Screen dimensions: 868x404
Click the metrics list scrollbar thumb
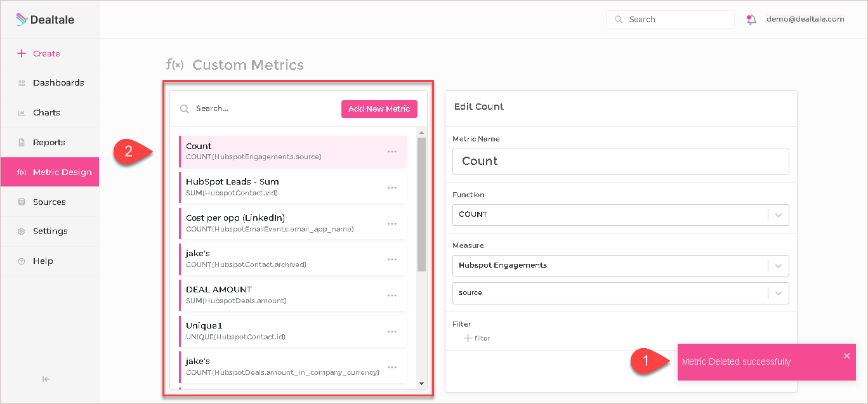[x=421, y=204]
